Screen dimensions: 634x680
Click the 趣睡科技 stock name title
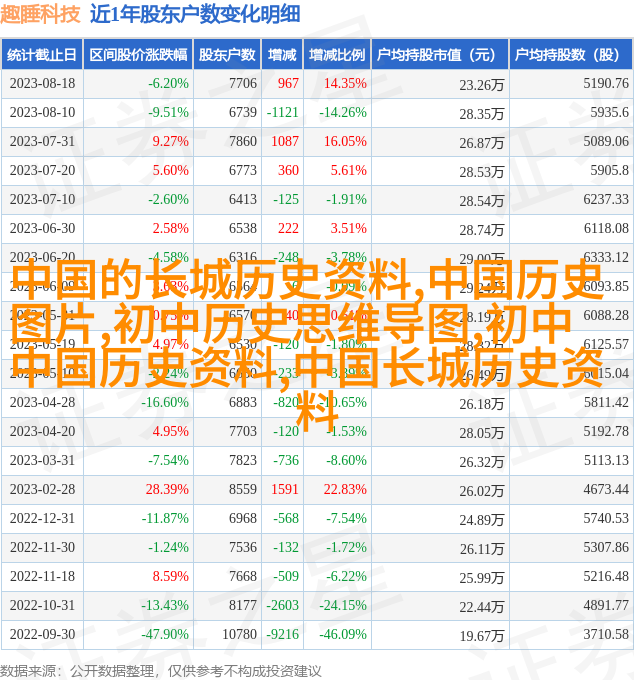tap(41, 14)
